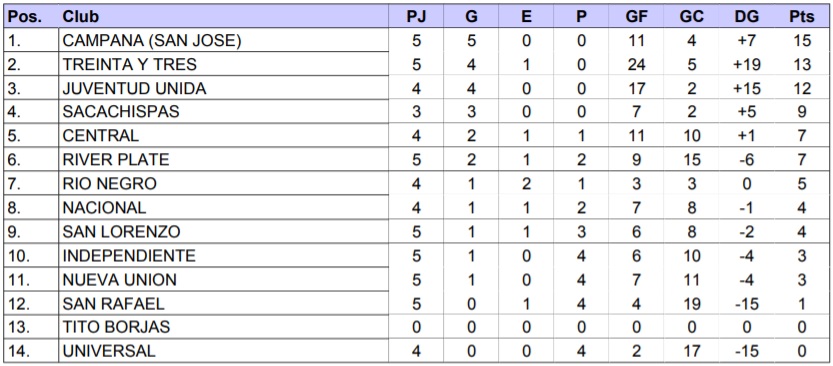The image size is (833, 366).
Task: Select the Pos. column header
Action: point(24,16)
